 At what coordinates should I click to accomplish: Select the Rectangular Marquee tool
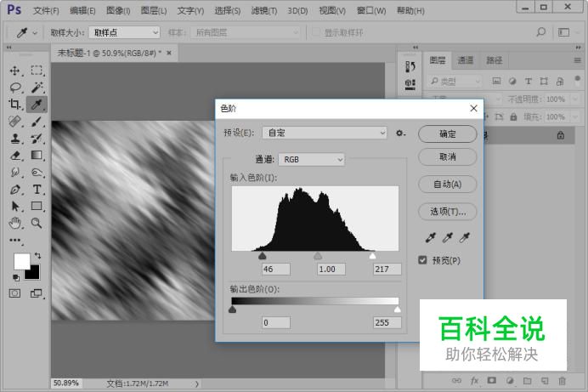(x=37, y=71)
